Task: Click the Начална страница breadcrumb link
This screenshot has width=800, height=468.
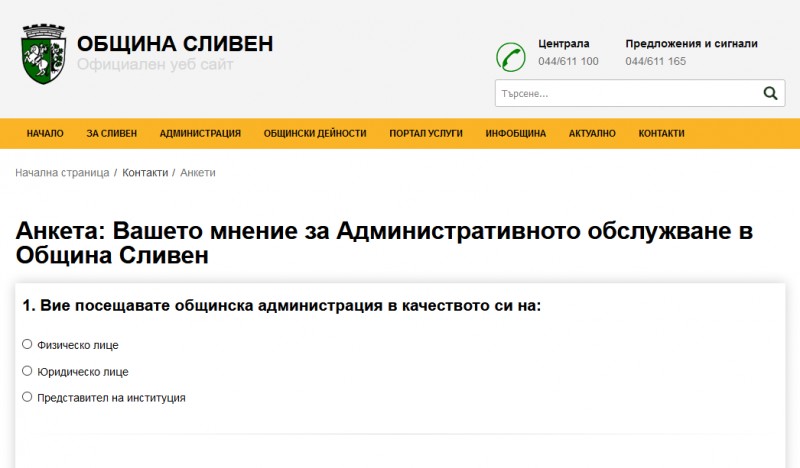Action: click(62, 173)
